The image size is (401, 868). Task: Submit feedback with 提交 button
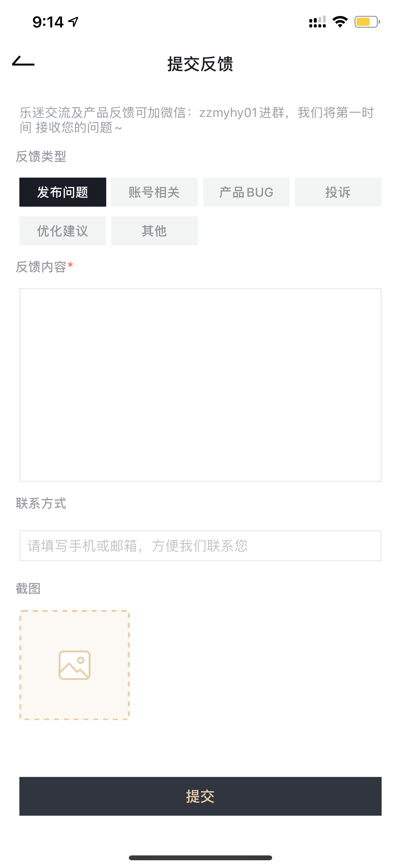[200, 796]
